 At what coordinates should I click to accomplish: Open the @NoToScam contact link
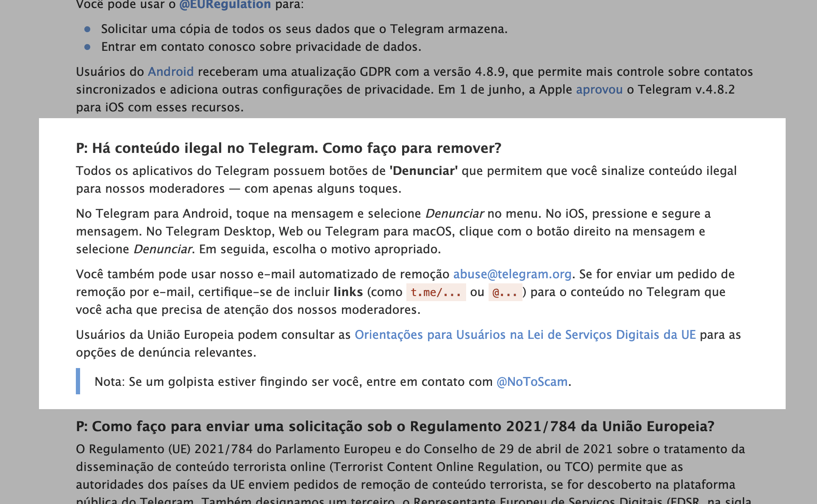coord(532,382)
